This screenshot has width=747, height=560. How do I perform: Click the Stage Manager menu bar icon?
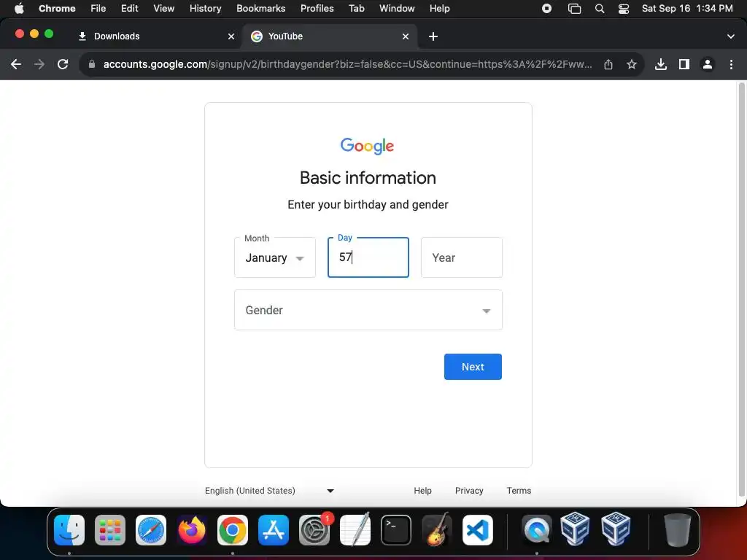tap(575, 9)
